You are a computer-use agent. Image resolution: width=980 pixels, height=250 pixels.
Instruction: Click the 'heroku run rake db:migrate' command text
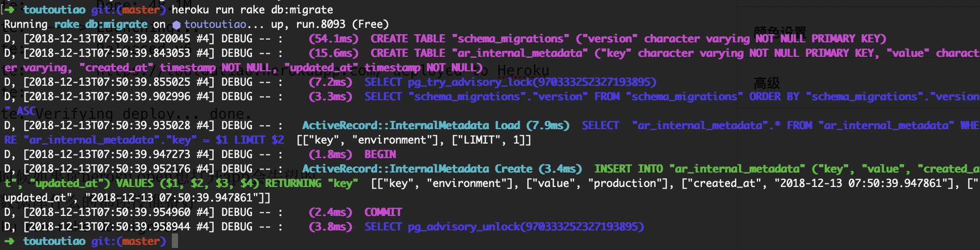(253, 10)
